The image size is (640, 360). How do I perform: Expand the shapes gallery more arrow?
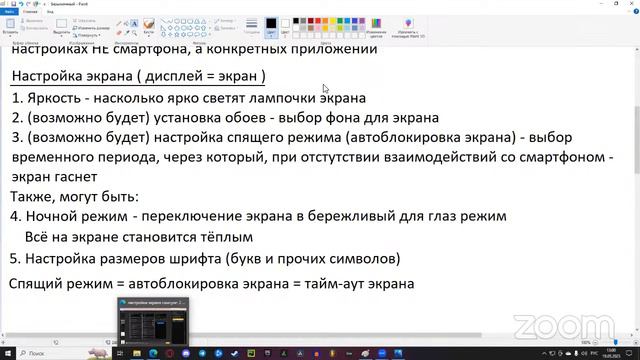210,34
